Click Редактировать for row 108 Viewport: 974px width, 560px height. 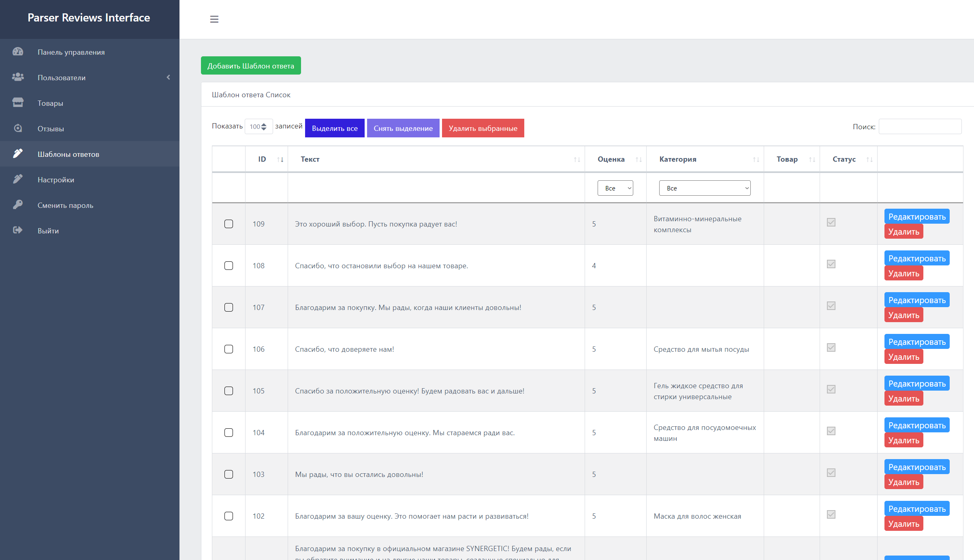(x=917, y=258)
